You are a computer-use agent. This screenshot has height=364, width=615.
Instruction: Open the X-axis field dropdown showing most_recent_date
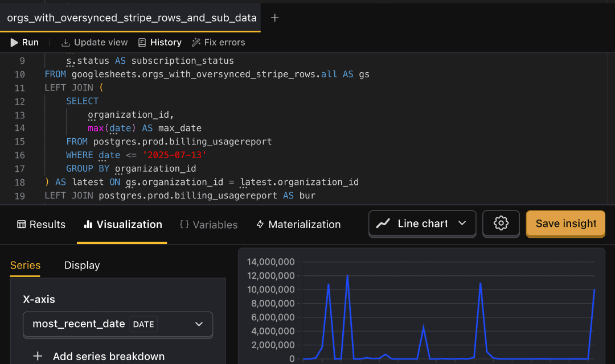(x=118, y=324)
